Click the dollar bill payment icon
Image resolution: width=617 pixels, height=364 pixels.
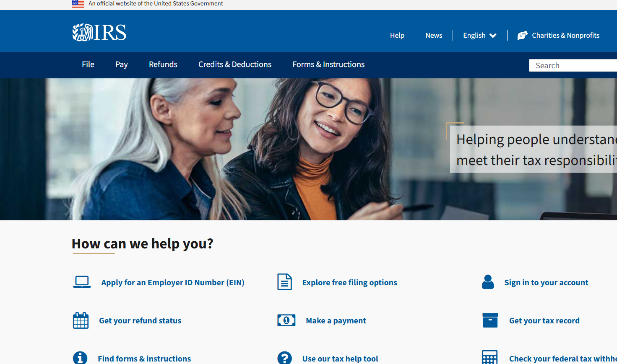coord(286,320)
